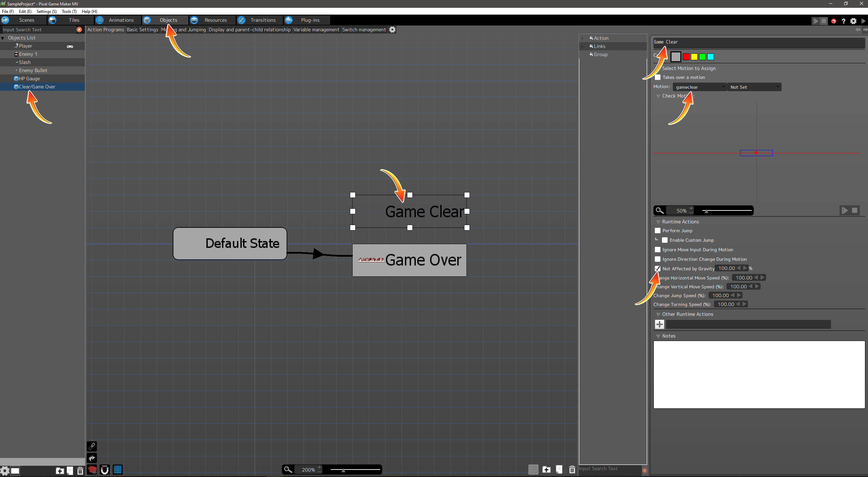Add new folder in Objects List panel
The image size is (868, 477).
click(60, 471)
